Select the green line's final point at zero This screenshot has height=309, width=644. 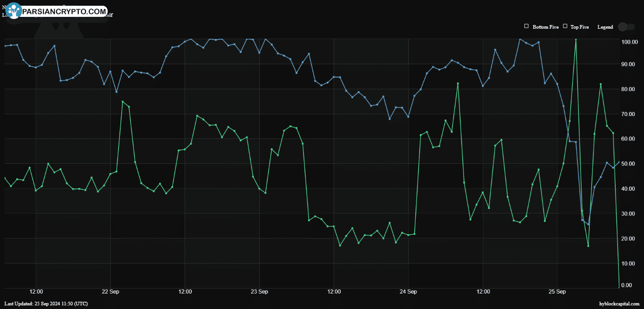point(619,287)
